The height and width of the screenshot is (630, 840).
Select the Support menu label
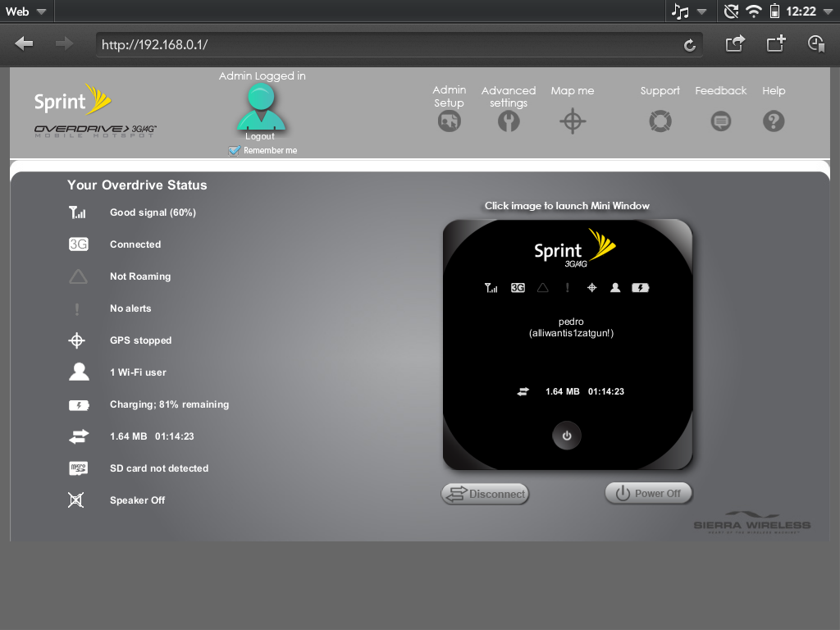tap(660, 91)
